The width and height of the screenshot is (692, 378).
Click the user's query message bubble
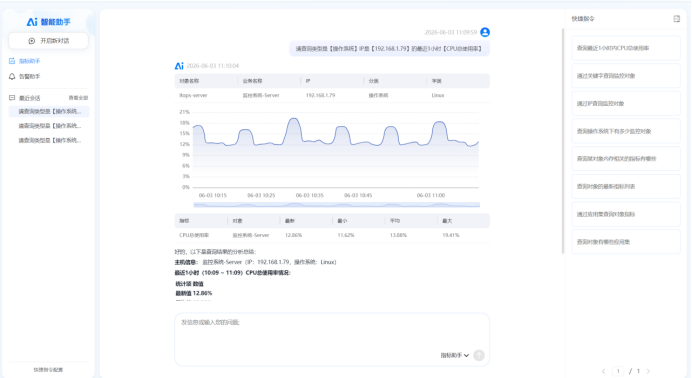pos(389,49)
